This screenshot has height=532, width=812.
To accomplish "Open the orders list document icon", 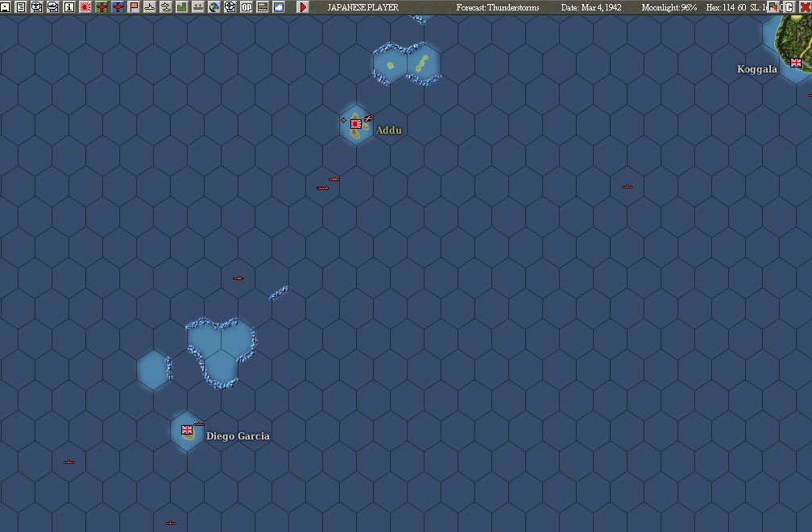I will tap(19, 6).
